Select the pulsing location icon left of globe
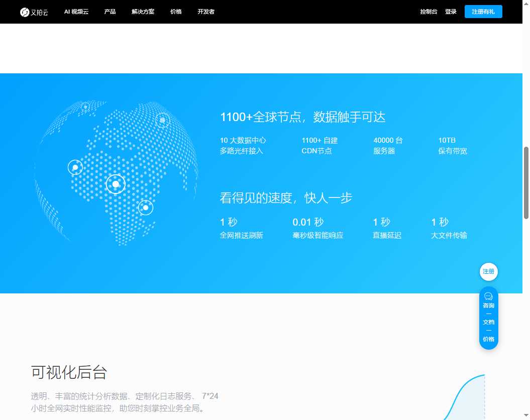The image size is (530, 420). point(75,167)
